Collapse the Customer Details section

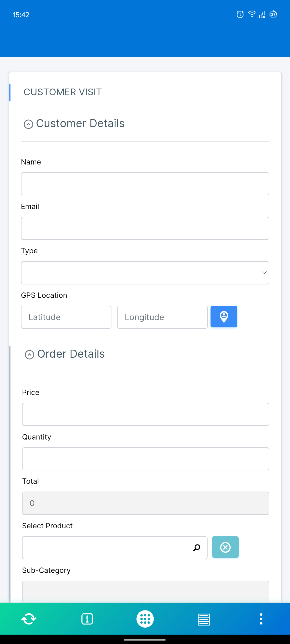pyautogui.click(x=28, y=124)
